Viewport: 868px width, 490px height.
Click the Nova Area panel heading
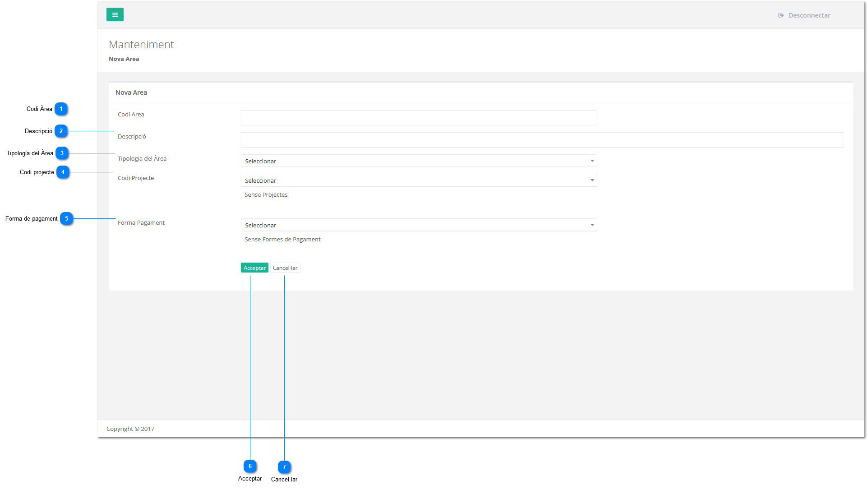pyautogui.click(x=131, y=92)
